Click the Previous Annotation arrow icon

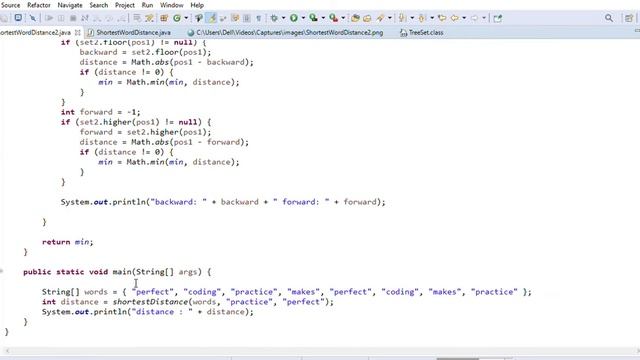422,18
